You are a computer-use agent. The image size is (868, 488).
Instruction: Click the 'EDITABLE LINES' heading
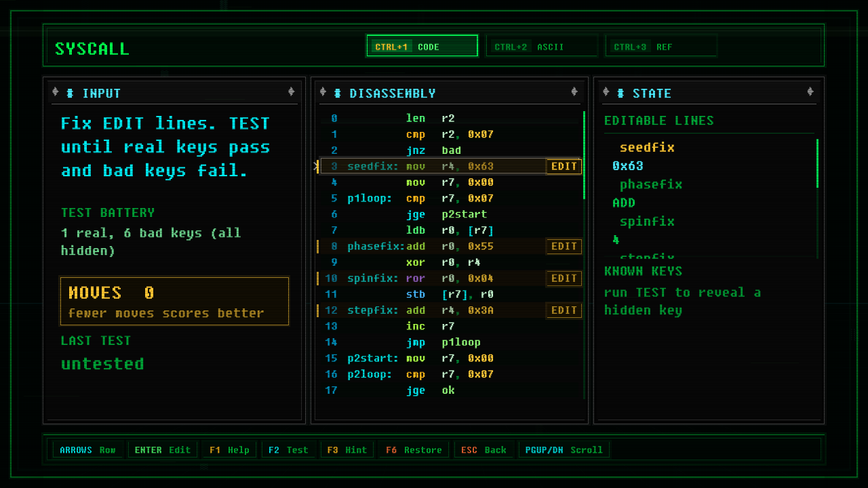[659, 121]
